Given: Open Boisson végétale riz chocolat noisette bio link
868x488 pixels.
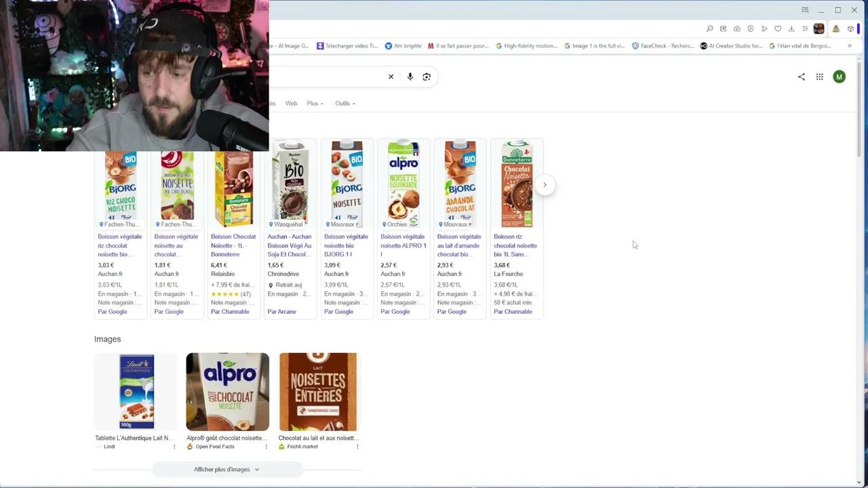Looking at the screenshot, I should (120, 245).
